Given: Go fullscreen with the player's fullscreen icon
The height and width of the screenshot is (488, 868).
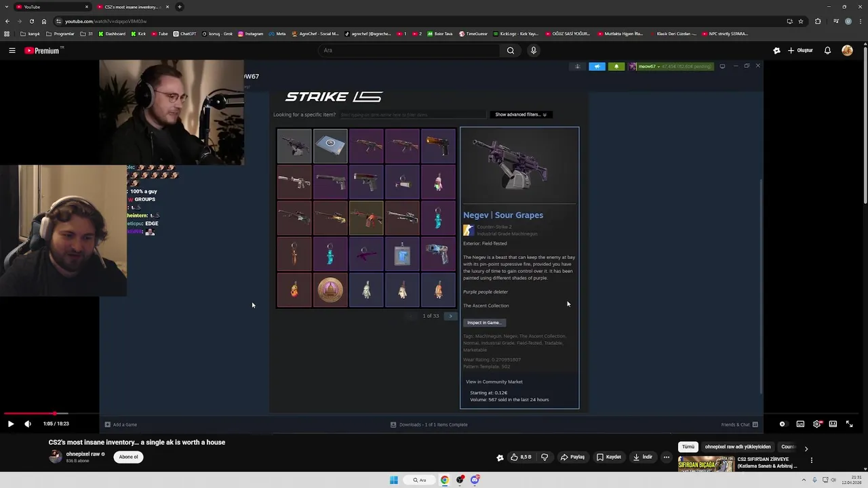Looking at the screenshot, I should (849, 424).
